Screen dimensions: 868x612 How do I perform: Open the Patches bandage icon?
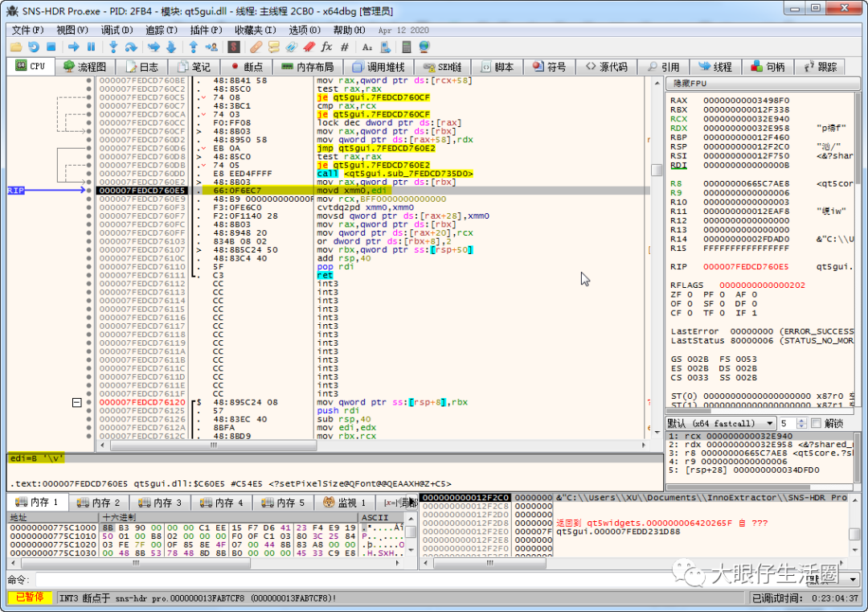(256, 47)
